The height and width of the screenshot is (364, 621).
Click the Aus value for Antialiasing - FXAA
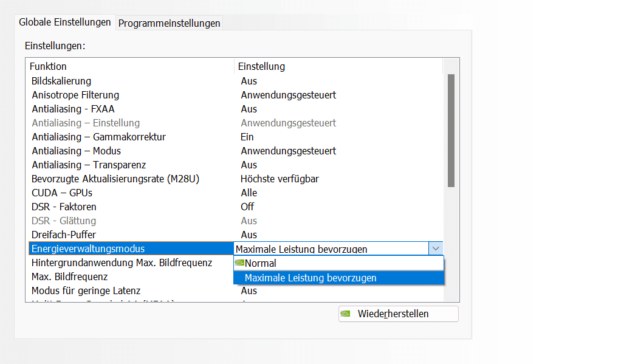249,109
